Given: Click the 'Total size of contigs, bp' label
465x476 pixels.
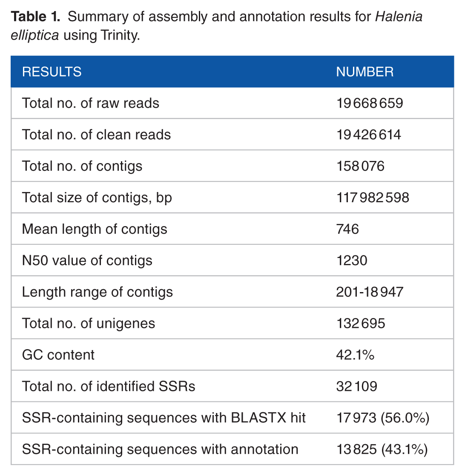Looking at the screenshot, I should (x=97, y=198).
